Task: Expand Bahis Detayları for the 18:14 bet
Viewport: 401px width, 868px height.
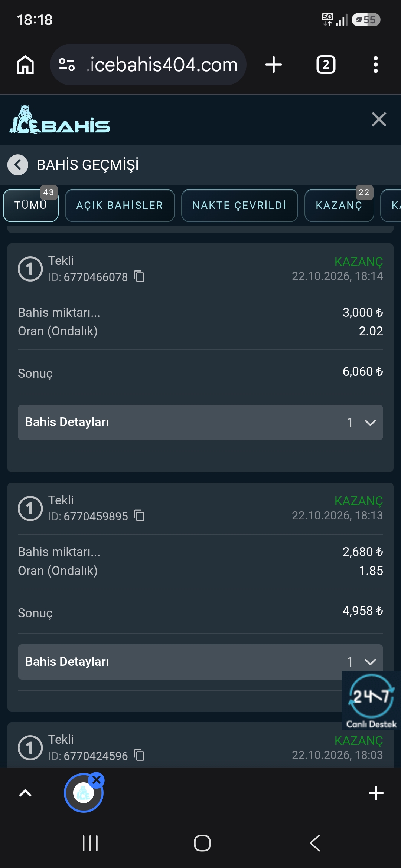Action: tap(200, 423)
